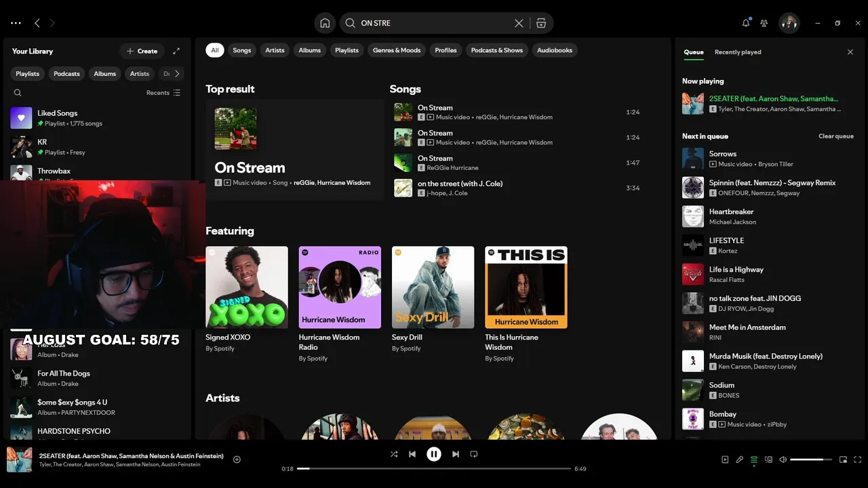The image size is (868, 488).
Task: Open the Browse icon beside search
Action: click(540, 23)
